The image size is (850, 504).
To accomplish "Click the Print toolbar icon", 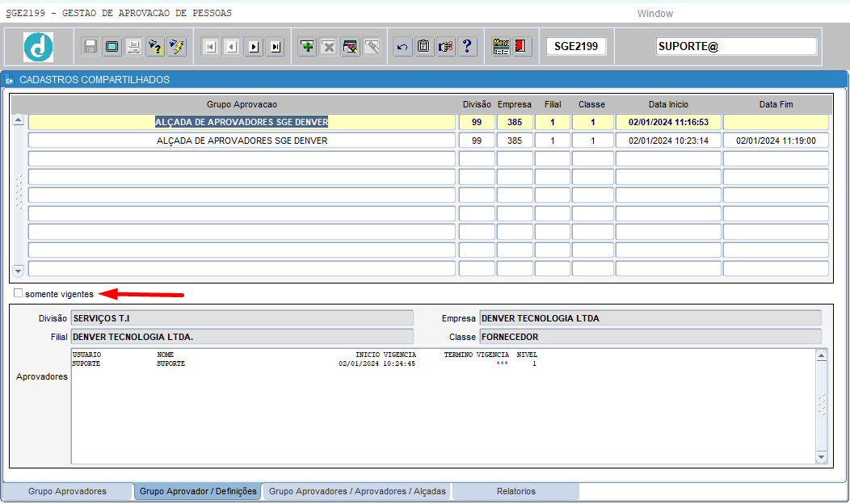I will click(133, 47).
